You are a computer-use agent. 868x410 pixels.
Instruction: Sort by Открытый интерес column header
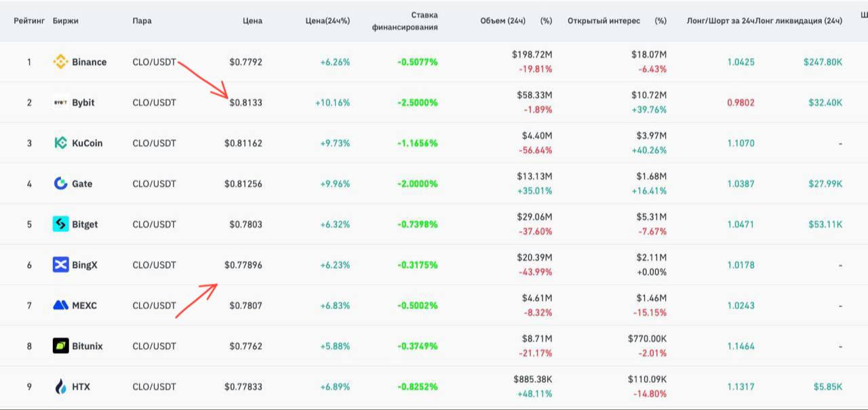[x=604, y=21]
